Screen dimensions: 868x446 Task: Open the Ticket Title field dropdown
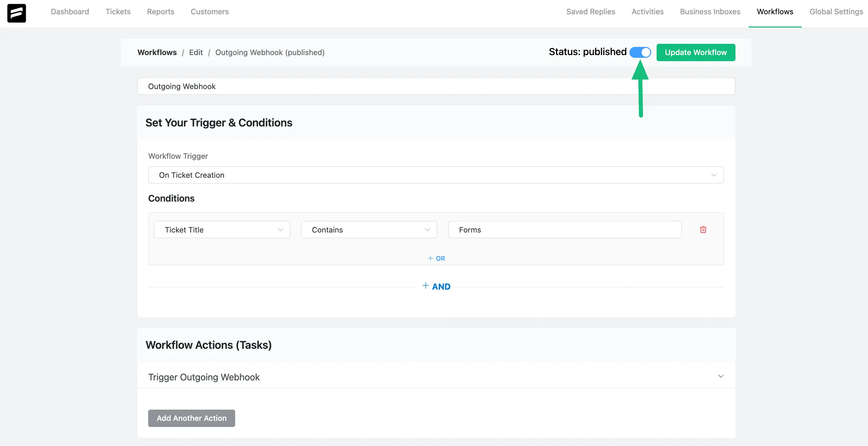222,230
